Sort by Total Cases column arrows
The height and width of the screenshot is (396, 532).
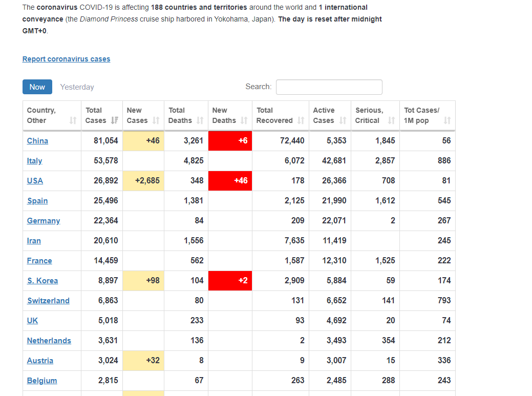(x=115, y=120)
